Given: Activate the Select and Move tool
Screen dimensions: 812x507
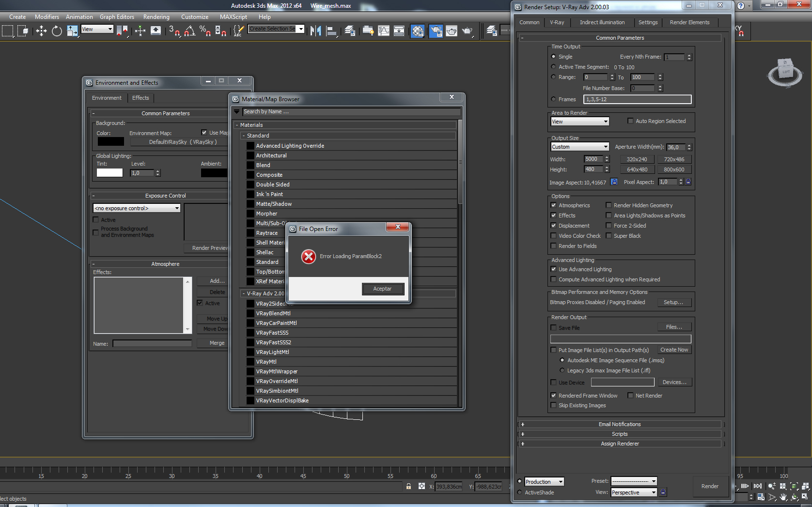Looking at the screenshot, I should coord(41,31).
